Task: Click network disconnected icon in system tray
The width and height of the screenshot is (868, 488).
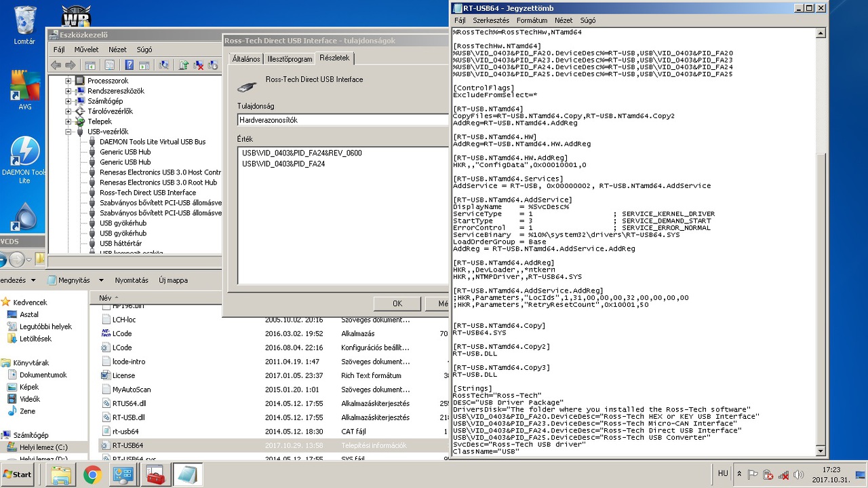Action: coord(783,474)
